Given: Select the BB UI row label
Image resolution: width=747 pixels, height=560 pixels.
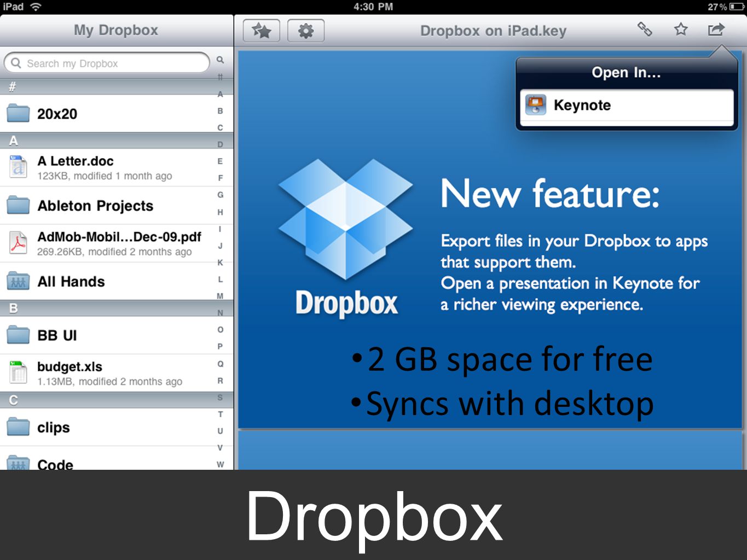Looking at the screenshot, I should tap(57, 335).
